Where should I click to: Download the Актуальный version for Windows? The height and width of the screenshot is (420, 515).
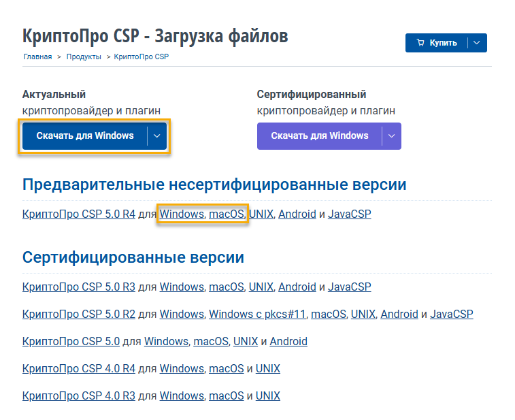coord(85,135)
